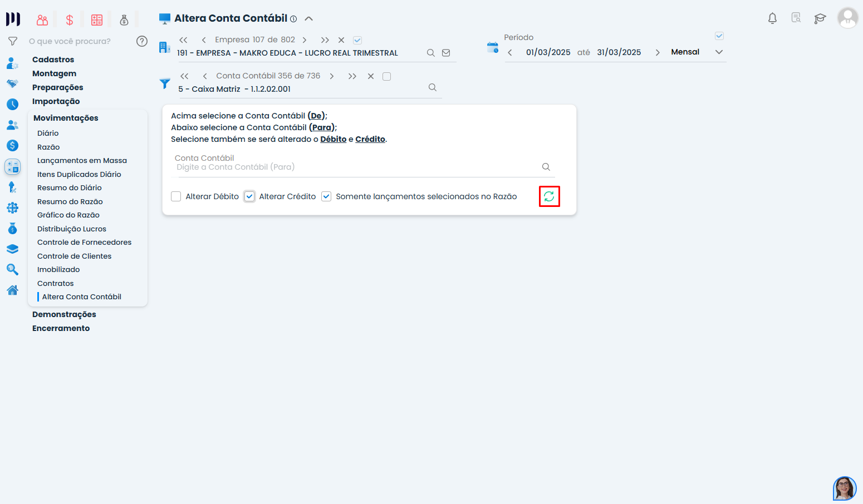Collapse the Movimentações menu section
This screenshot has width=863, height=504.
point(66,118)
